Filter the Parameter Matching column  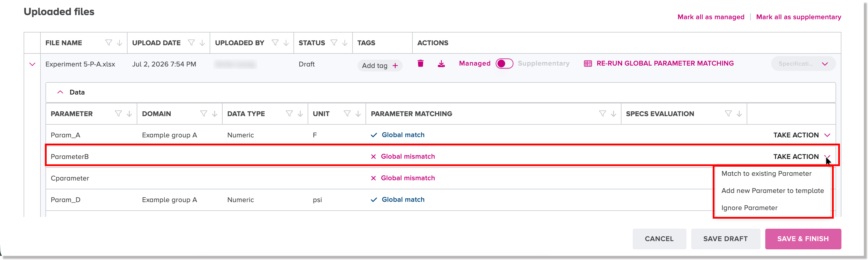click(x=603, y=114)
